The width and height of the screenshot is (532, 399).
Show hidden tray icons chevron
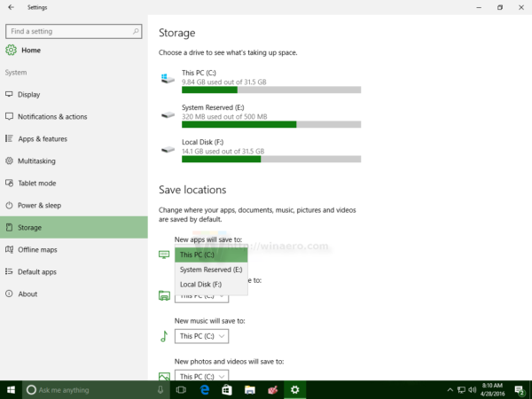click(450, 390)
